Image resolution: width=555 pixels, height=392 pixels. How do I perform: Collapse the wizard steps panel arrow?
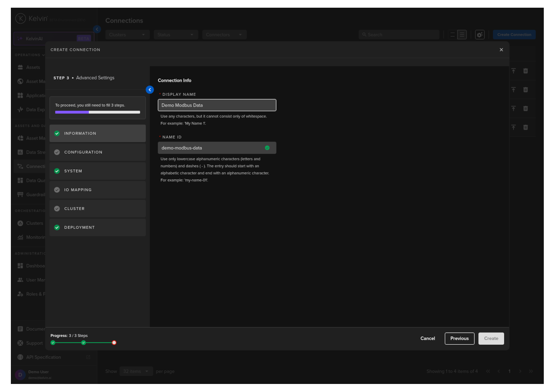[150, 90]
